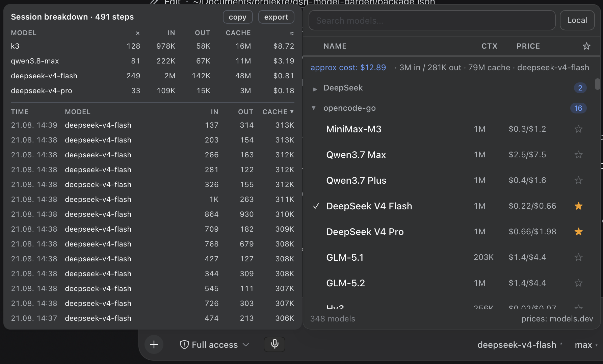Export the session breakdown
The height and width of the screenshot is (364, 603).
[276, 17]
